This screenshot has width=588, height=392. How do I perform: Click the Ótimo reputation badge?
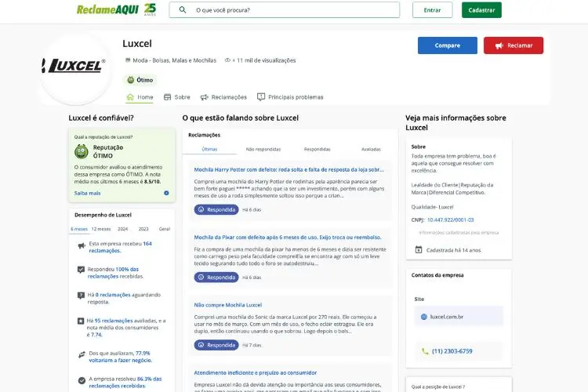click(x=140, y=80)
